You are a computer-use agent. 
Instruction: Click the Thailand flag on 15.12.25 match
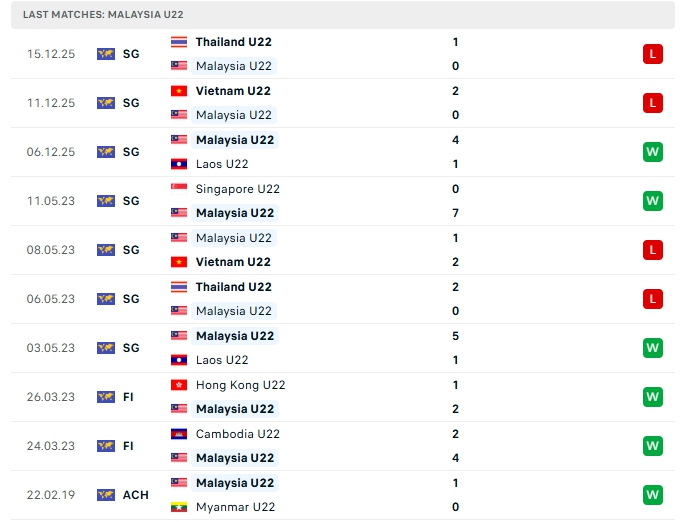click(x=179, y=42)
